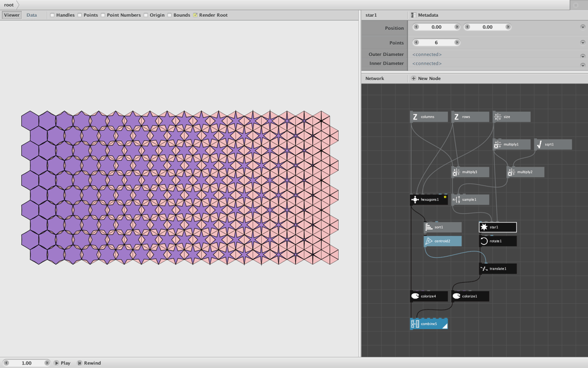
Task: Start animation with the Play button
Action: click(x=62, y=363)
